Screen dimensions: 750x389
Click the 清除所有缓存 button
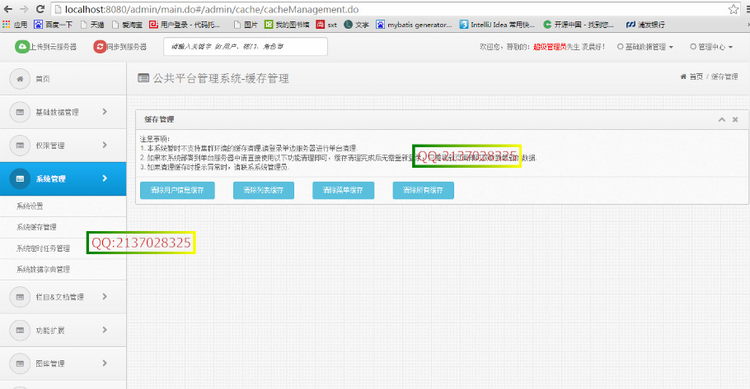tap(423, 190)
